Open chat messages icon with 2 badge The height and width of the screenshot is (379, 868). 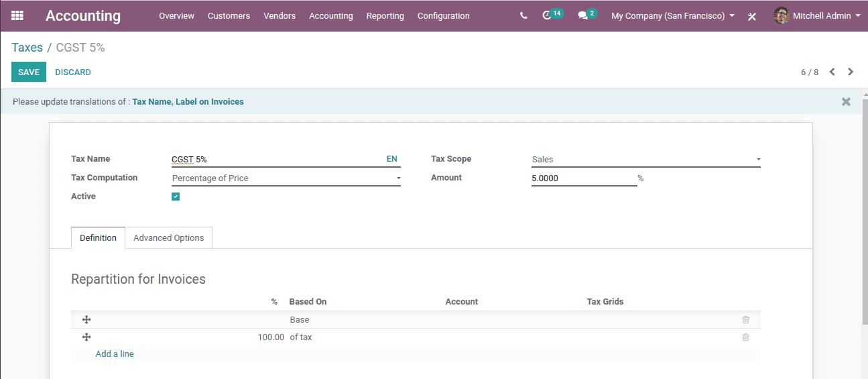pos(587,15)
